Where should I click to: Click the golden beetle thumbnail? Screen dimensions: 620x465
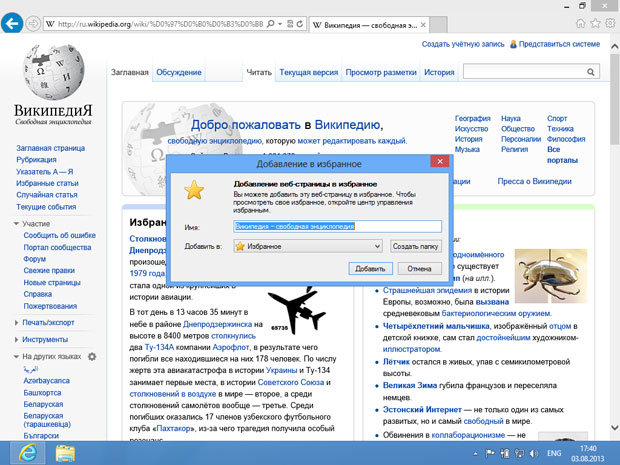point(551,276)
